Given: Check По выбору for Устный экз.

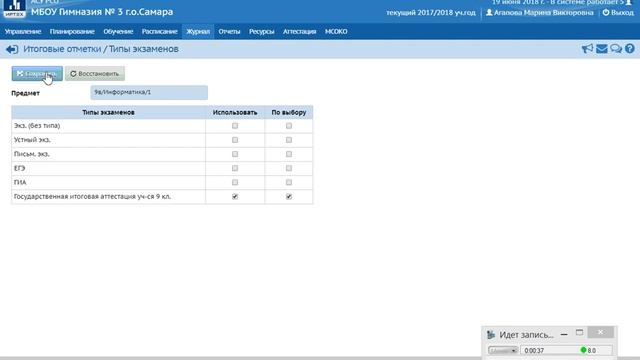Looking at the screenshot, I should coord(289,140).
